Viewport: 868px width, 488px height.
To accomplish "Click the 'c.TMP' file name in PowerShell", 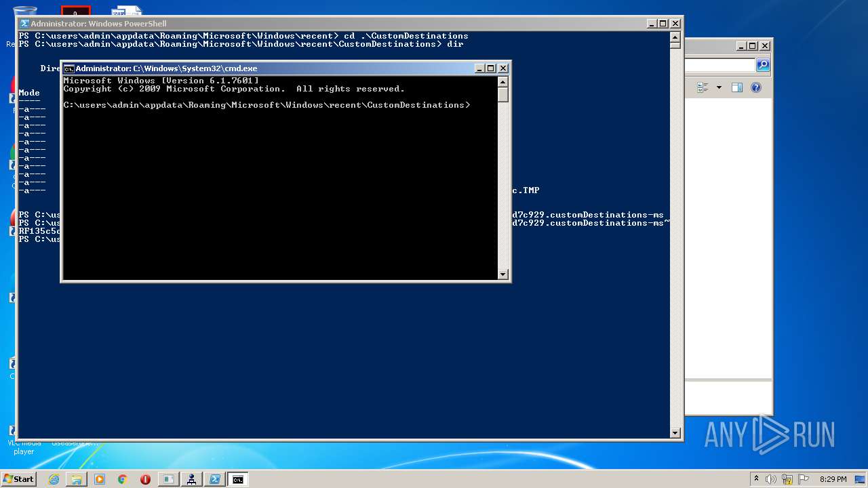I will tap(526, 190).
